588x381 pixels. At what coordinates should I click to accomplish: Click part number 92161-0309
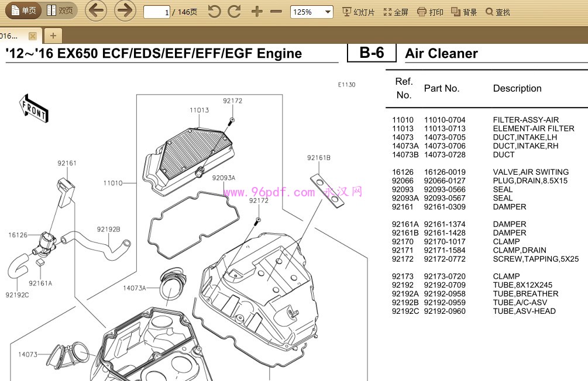(x=445, y=207)
